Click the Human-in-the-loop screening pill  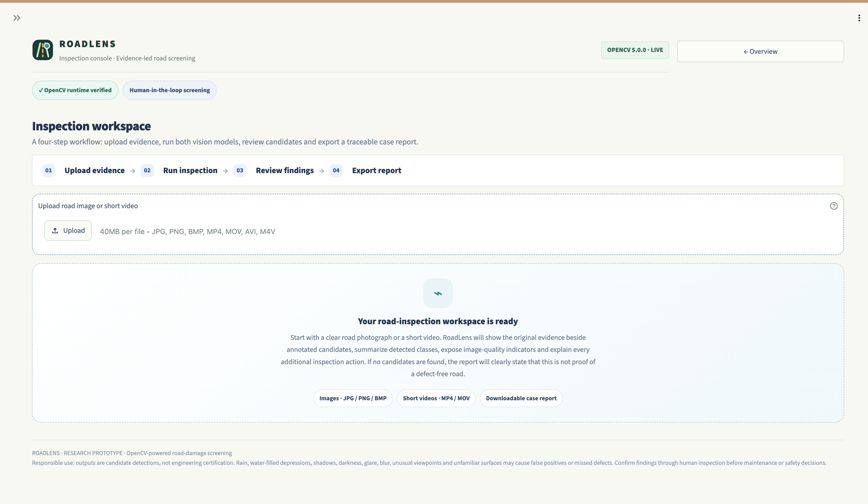tap(170, 90)
